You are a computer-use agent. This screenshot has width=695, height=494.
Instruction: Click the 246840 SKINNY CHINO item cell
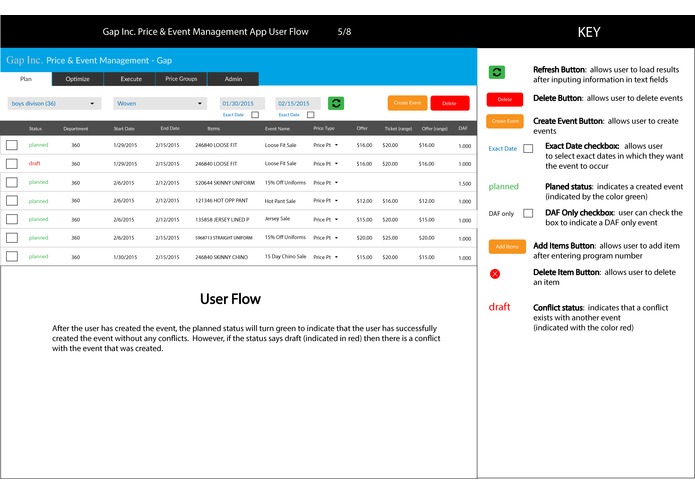pos(222,257)
